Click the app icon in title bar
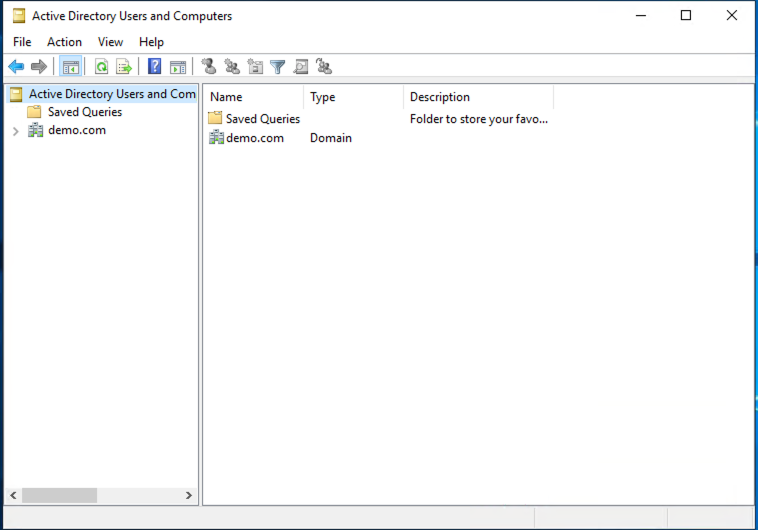The width and height of the screenshot is (758, 530). pos(19,16)
